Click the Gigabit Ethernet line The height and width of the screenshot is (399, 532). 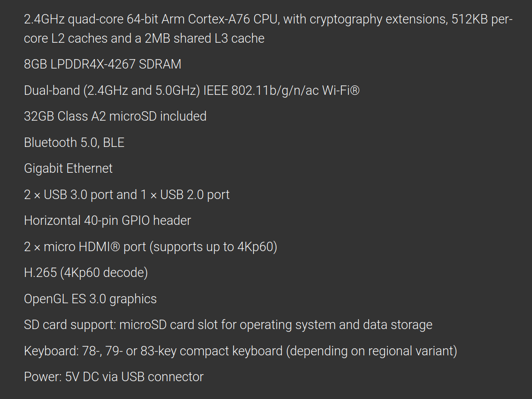tap(68, 169)
